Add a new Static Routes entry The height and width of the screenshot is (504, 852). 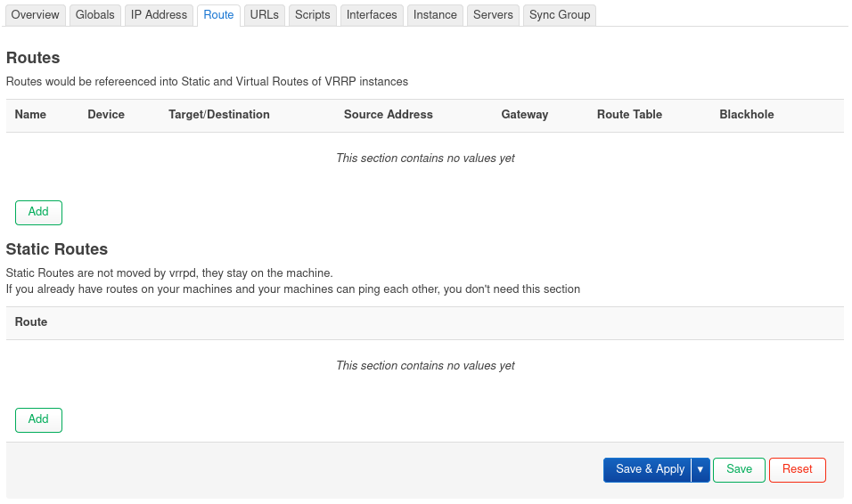[x=38, y=419]
